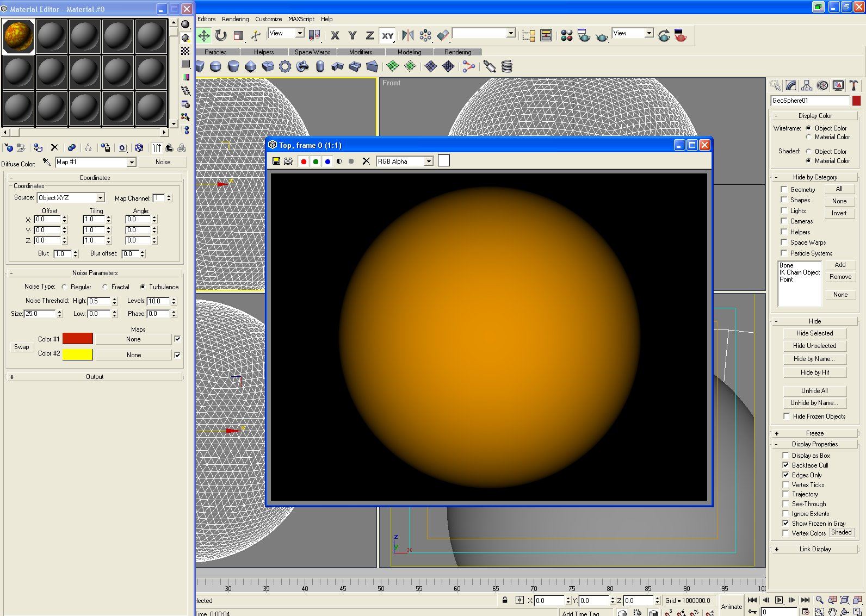Open reference coordinate View dropdown
The width and height of the screenshot is (866, 616).
(300, 33)
